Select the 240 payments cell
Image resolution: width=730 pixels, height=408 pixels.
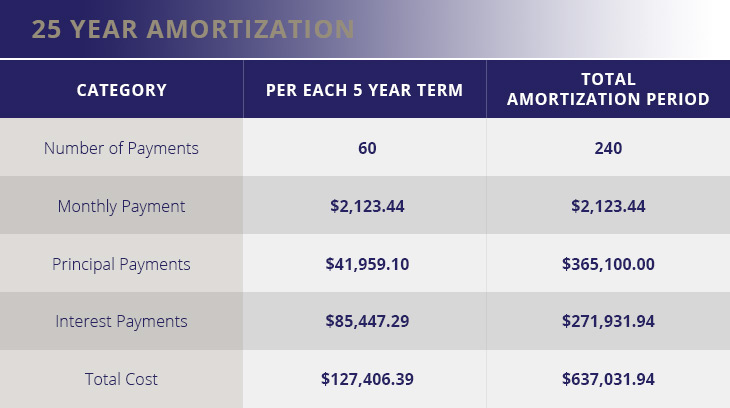pyautogui.click(x=608, y=148)
